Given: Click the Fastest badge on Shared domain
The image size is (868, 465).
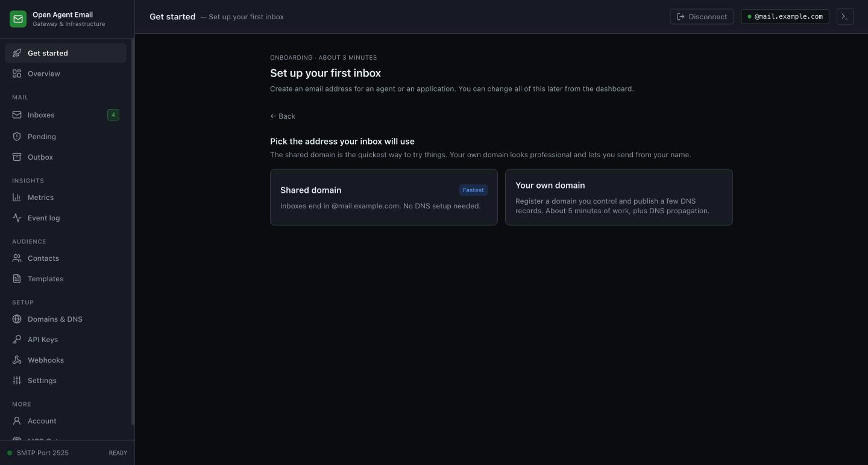Looking at the screenshot, I should click(x=473, y=190).
